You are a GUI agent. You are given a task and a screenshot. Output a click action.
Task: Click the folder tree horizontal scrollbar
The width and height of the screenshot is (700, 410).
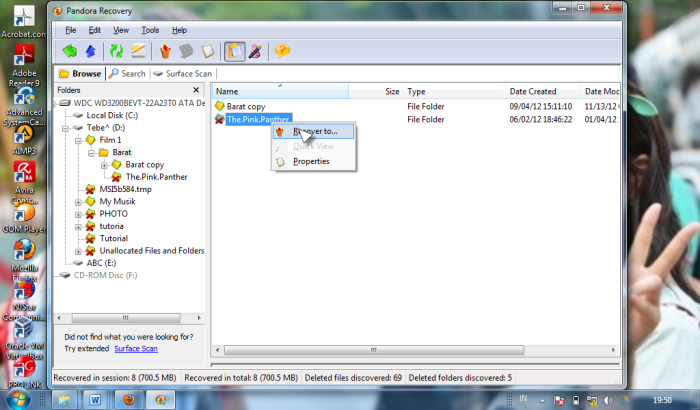[126, 318]
